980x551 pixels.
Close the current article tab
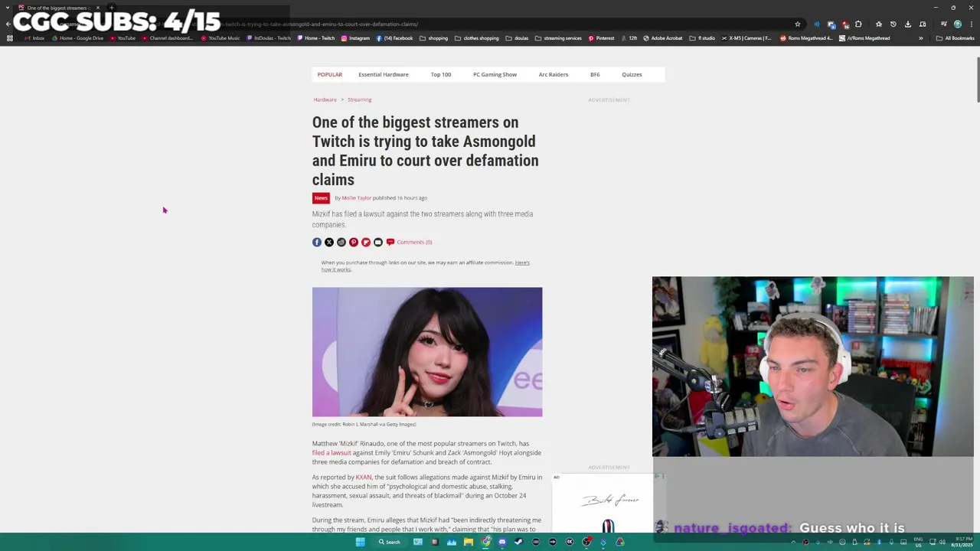point(97,8)
